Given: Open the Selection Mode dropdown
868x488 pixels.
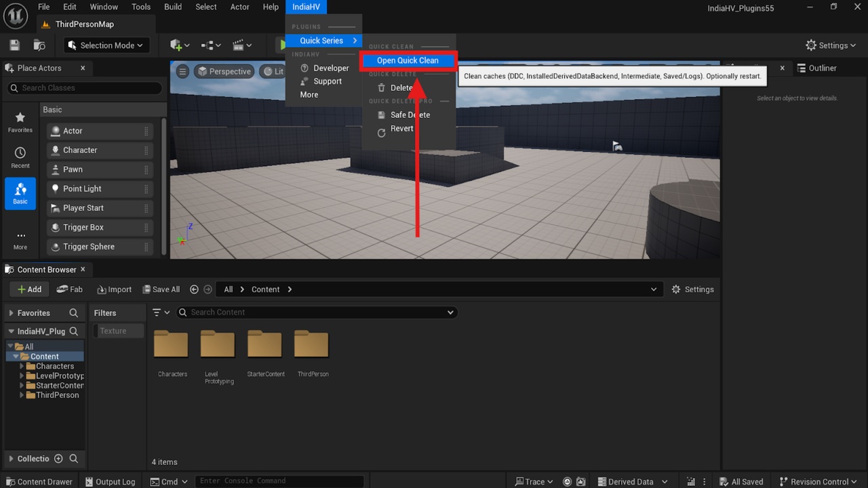Looking at the screenshot, I should click(x=106, y=45).
